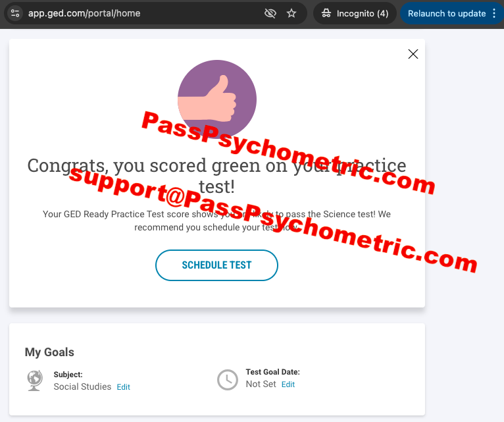Select the Not Set date text
504x422 pixels.
[x=261, y=384]
